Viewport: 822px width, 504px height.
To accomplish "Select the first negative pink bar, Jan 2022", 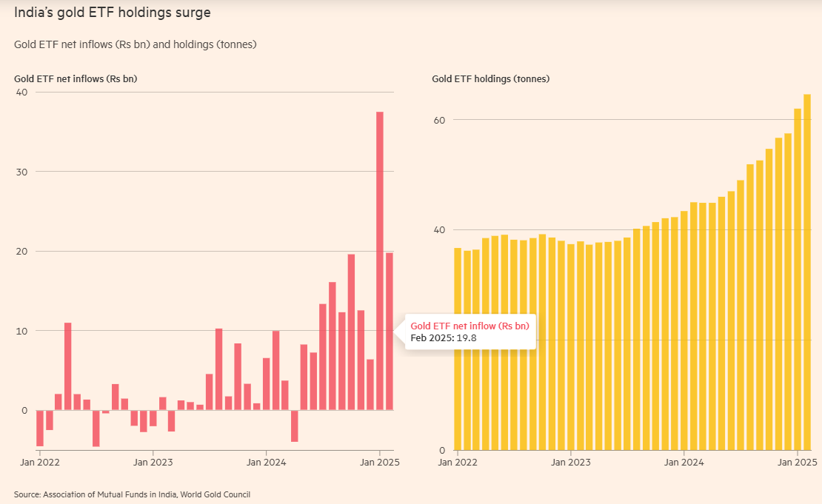I will 40,428.
